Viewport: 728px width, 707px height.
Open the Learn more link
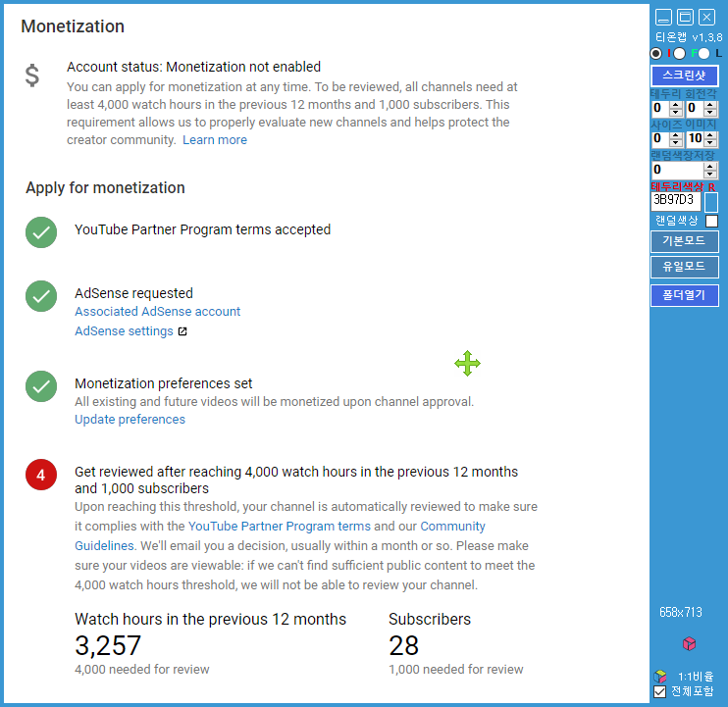pyautogui.click(x=215, y=140)
